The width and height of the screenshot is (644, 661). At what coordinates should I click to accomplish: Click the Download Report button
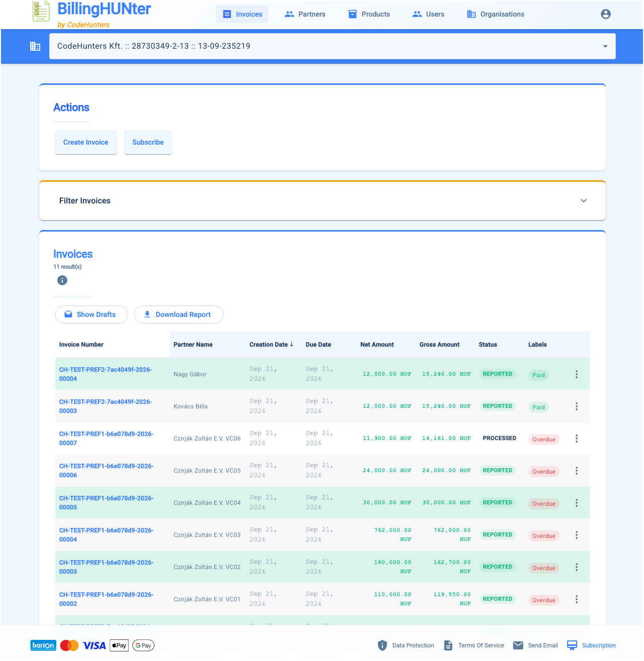click(179, 314)
